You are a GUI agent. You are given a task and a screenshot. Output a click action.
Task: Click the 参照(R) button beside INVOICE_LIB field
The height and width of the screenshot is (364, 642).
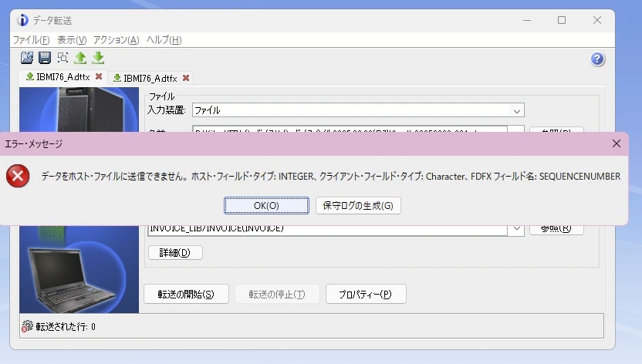coord(556,229)
